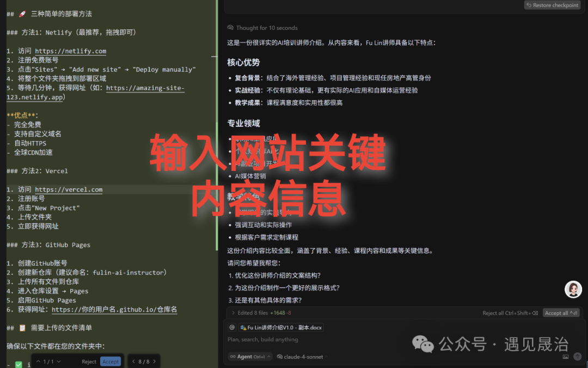Click '优化这份讲师介绍的文案结构?' option
Screen dimensions: 588x368
(x=278, y=275)
